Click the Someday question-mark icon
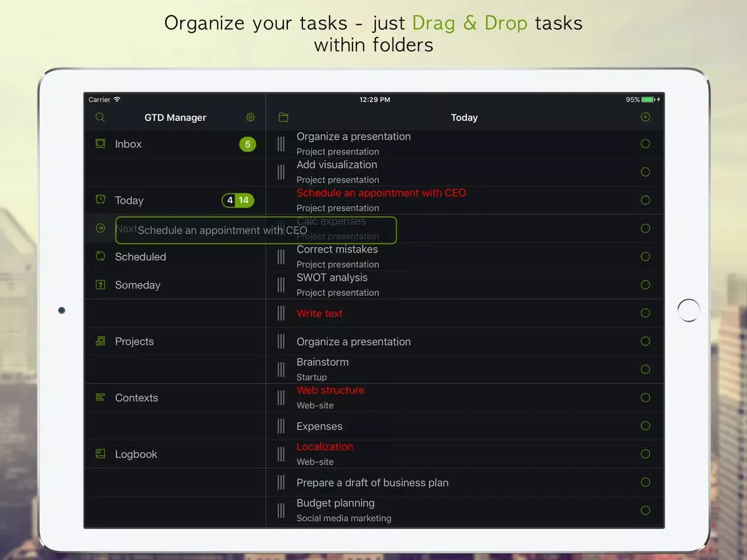747x560 pixels. click(101, 285)
